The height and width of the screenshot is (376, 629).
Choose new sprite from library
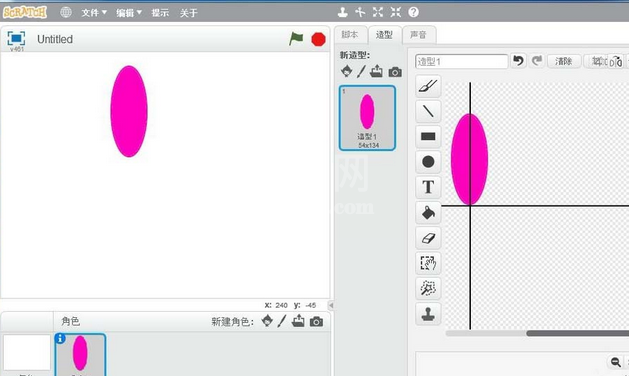[x=267, y=321]
